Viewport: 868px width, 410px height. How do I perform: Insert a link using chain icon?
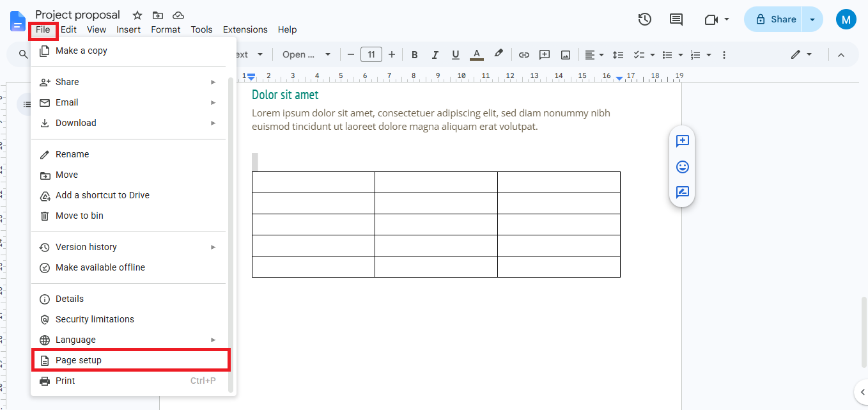click(x=524, y=55)
